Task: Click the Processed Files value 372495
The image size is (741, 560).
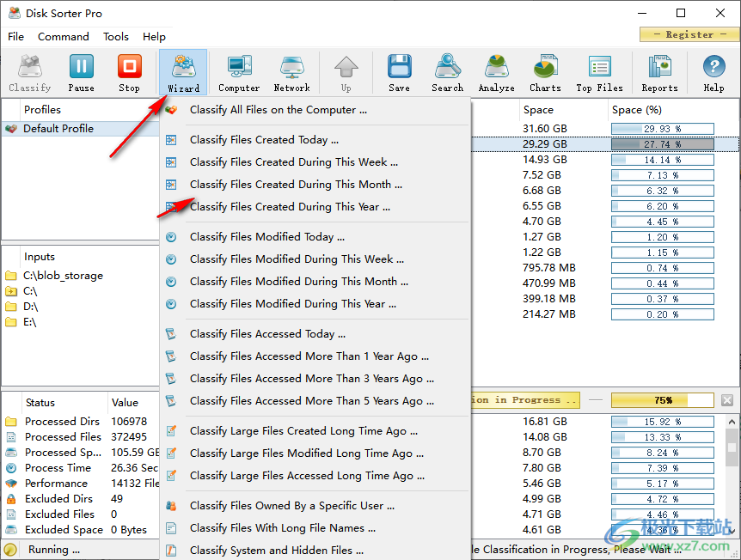Action: (x=129, y=437)
